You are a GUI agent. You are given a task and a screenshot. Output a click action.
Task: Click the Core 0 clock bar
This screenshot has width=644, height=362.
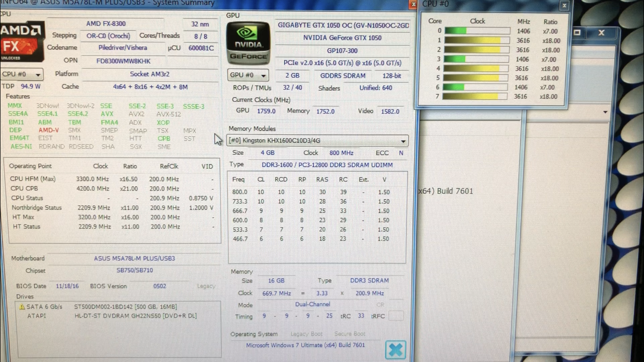pyautogui.click(x=476, y=31)
